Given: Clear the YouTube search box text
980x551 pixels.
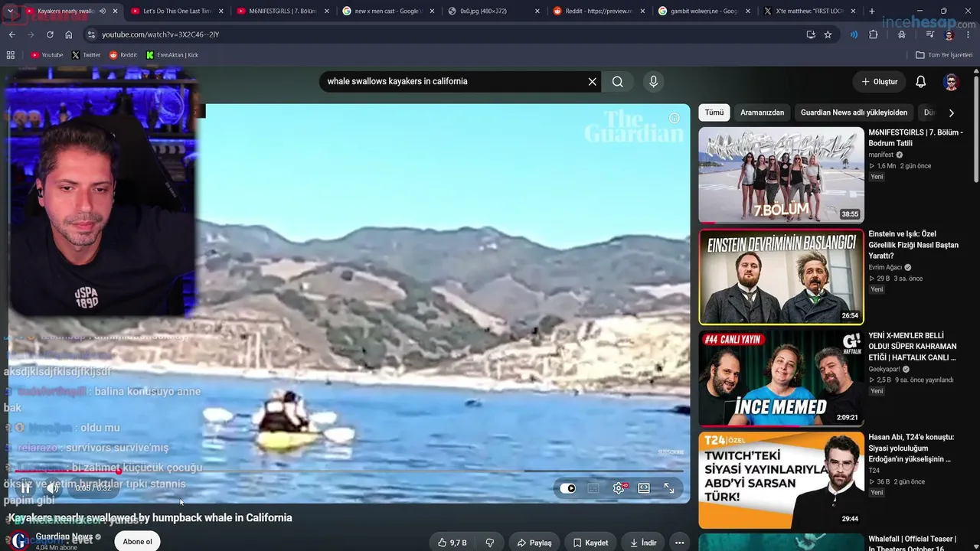Looking at the screenshot, I should point(592,82).
